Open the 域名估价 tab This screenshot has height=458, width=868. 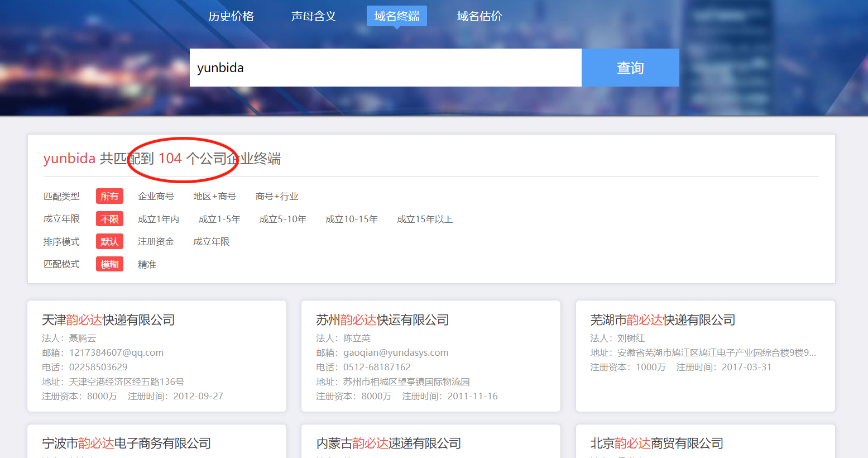[x=479, y=16]
